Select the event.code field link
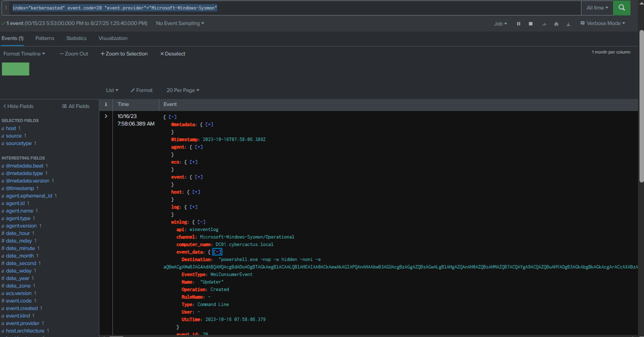The image size is (644, 337). 18,301
